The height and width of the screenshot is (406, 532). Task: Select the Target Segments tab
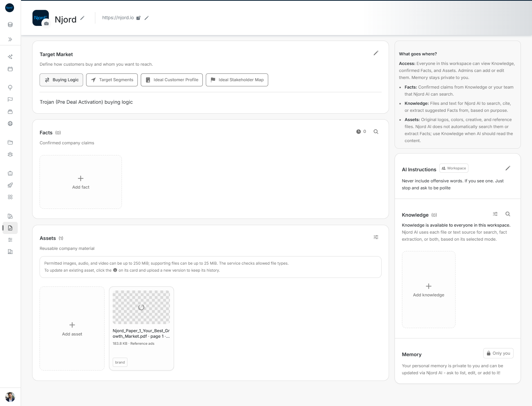click(x=112, y=80)
